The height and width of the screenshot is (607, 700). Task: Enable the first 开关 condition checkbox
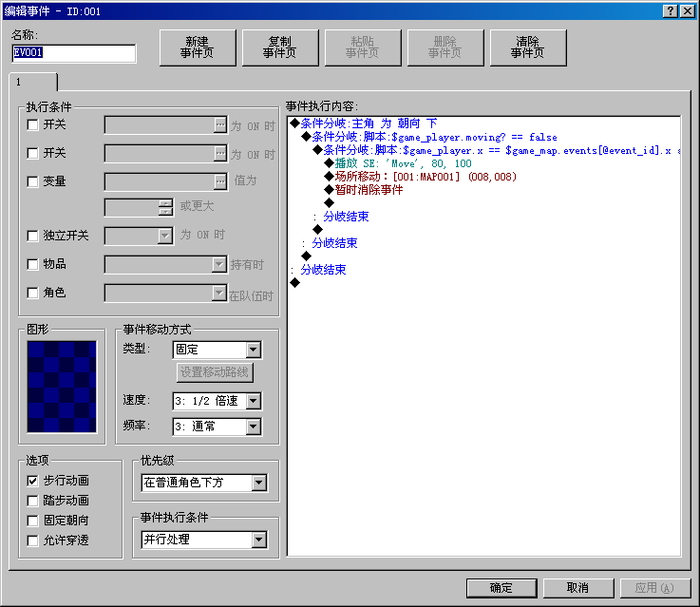click(x=32, y=125)
